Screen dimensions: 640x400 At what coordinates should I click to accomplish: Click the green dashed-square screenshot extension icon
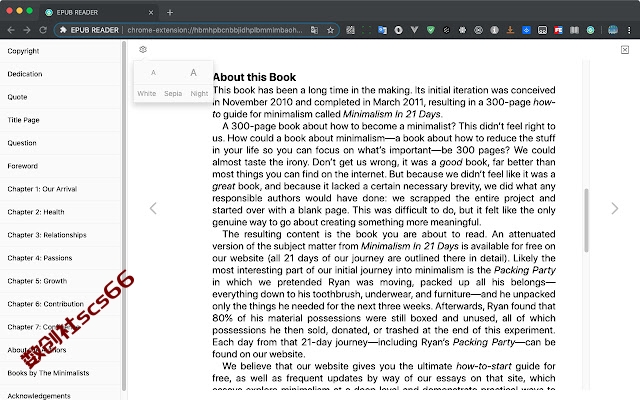[x=367, y=30]
